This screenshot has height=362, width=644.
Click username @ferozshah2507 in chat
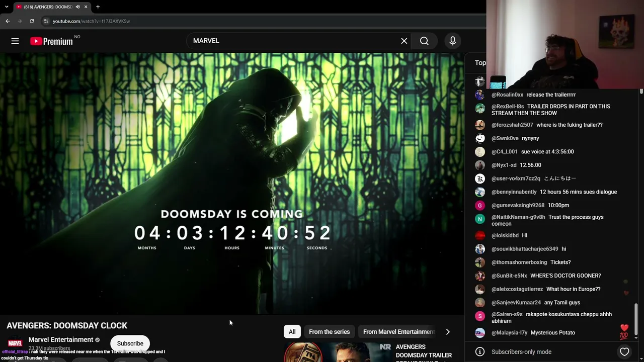tap(512, 125)
